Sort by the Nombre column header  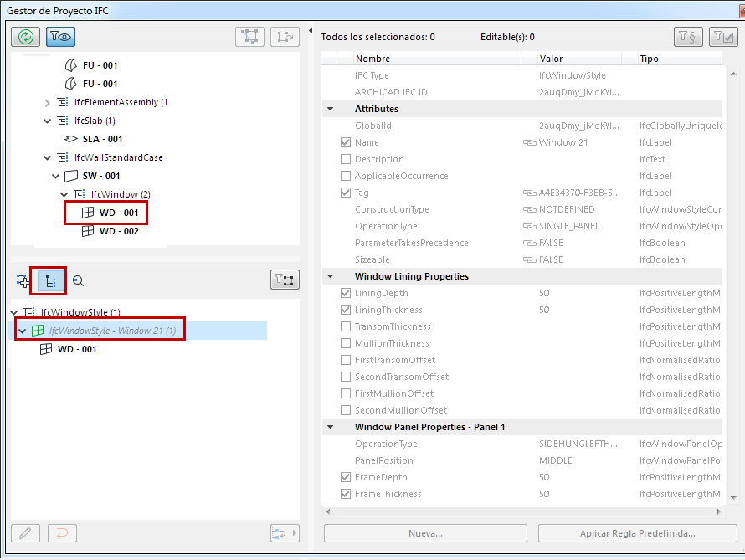tap(436, 59)
